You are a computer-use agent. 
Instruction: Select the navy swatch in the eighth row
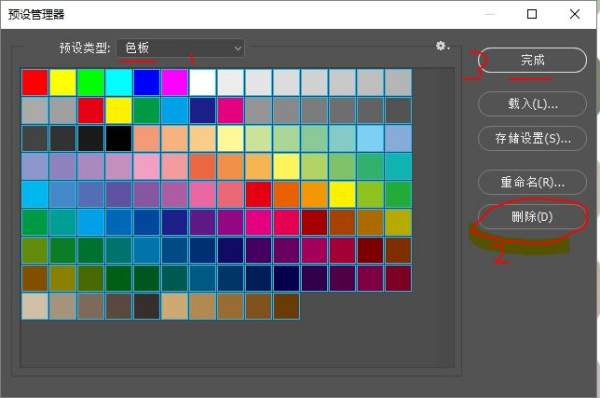pyautogui.click(x=286, y=278)
